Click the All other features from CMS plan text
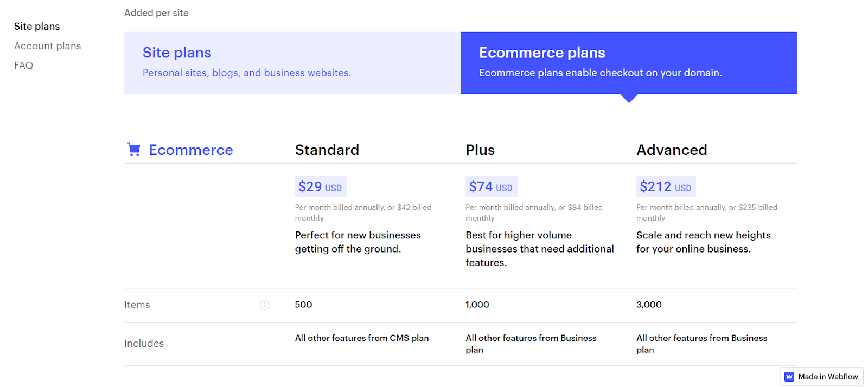This screenshot has height=387, width=868. point(362,338)
